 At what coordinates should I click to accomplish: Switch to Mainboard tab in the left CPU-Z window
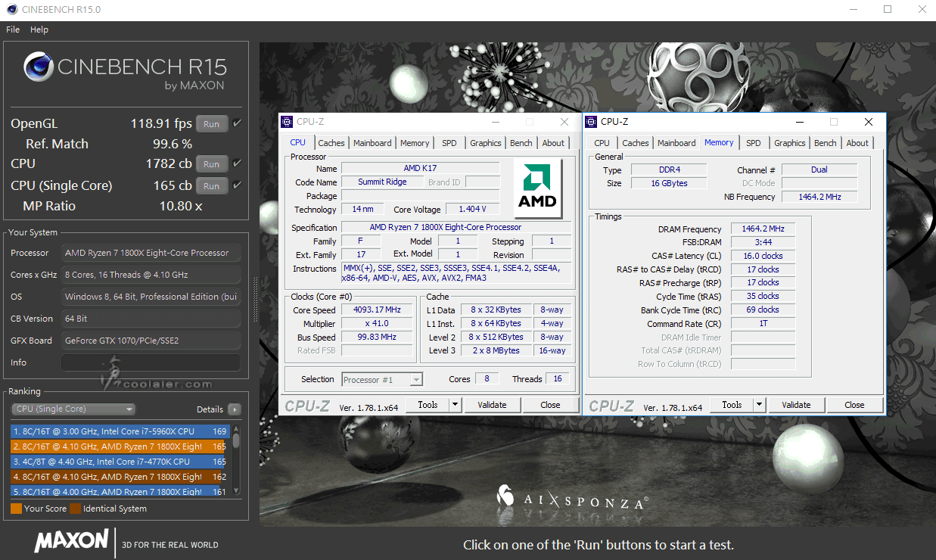coord(372,143)
